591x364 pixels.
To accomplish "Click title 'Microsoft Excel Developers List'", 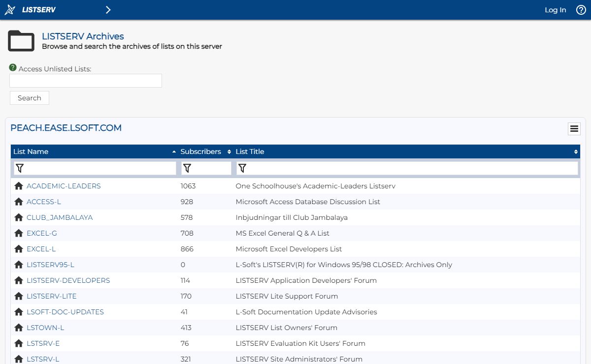I will click(289, 249).
